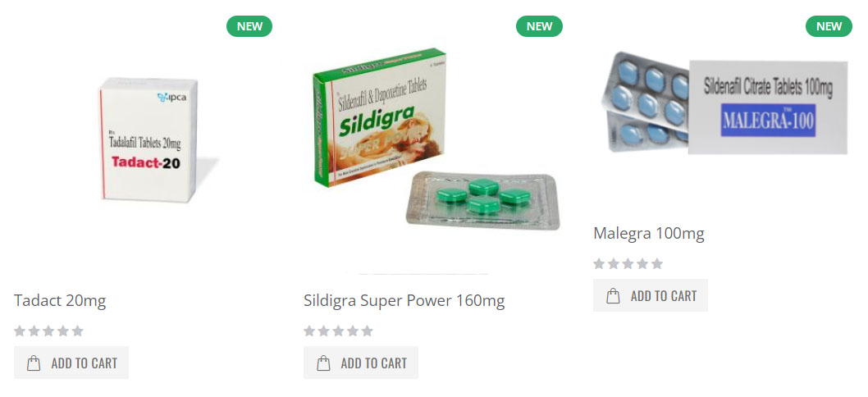Click the shopping bag icon under Tadact 20mg
Viewport: 868px width, 397px height.
coord(34,363)
